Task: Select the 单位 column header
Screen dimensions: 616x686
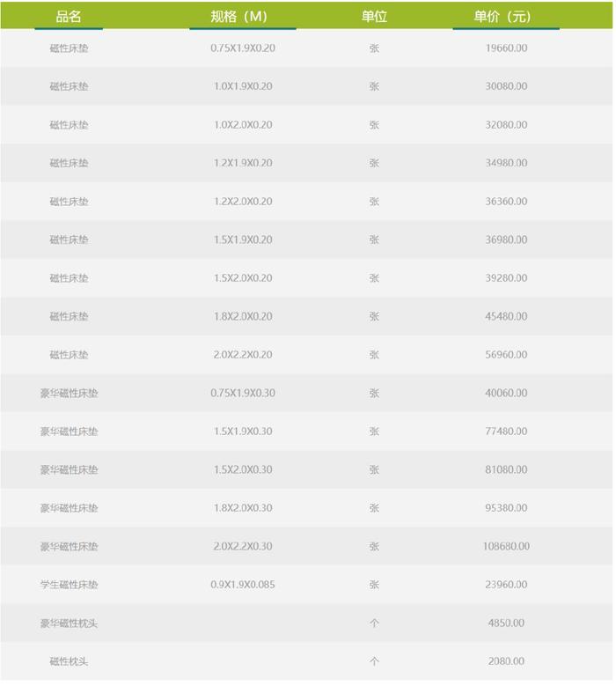Action: coord(374,17)
